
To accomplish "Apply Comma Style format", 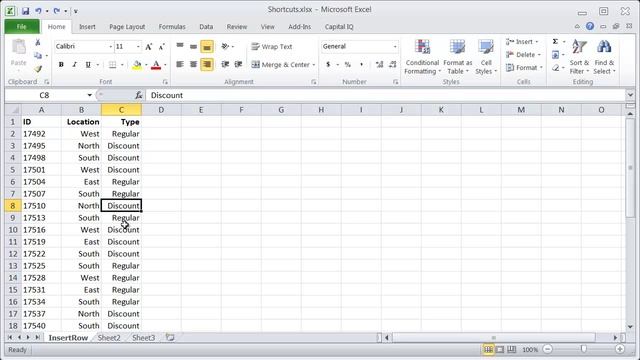I will 361,64.
